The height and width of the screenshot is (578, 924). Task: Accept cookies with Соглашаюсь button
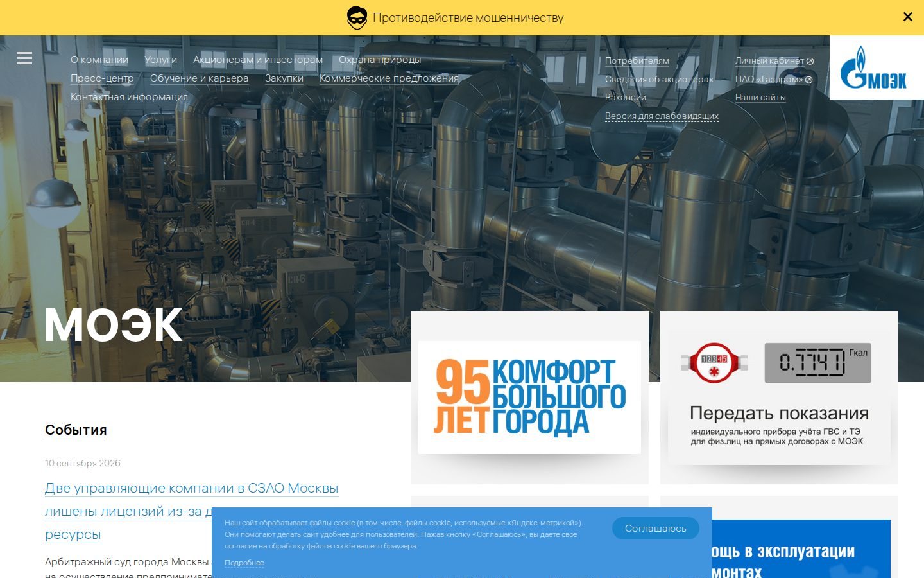pos(655,529)
